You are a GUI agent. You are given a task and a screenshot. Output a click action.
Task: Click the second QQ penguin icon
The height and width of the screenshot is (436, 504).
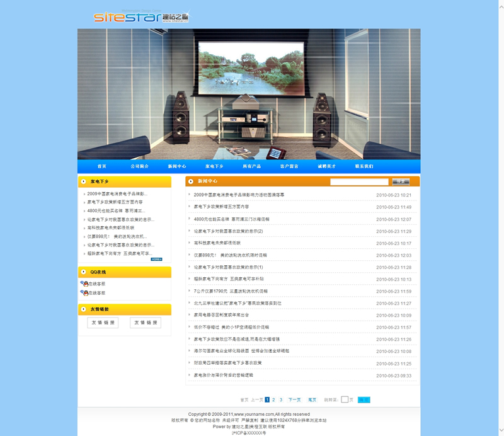pyautogui.click(x=84, y=293)
